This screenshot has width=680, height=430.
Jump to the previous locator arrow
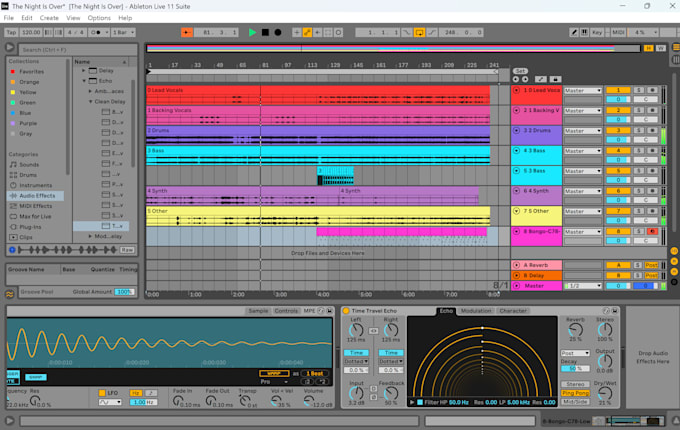[516, 79]
